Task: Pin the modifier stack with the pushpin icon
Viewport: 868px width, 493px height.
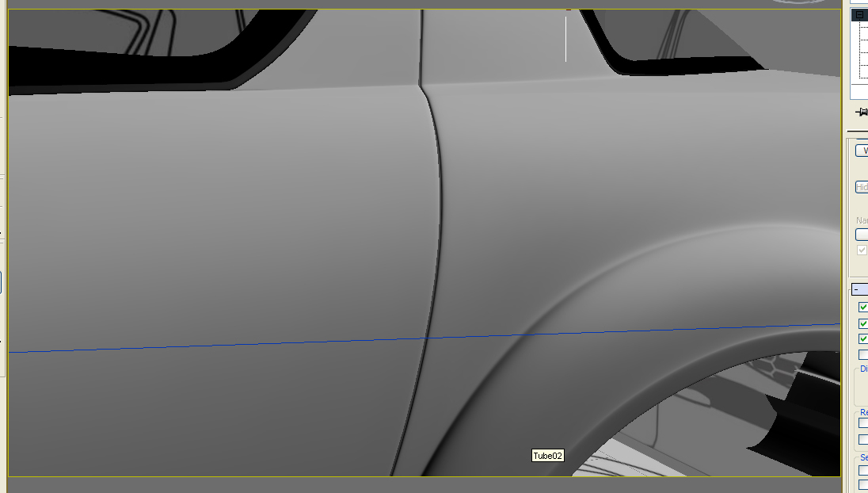Action: [x=862, y=113]
